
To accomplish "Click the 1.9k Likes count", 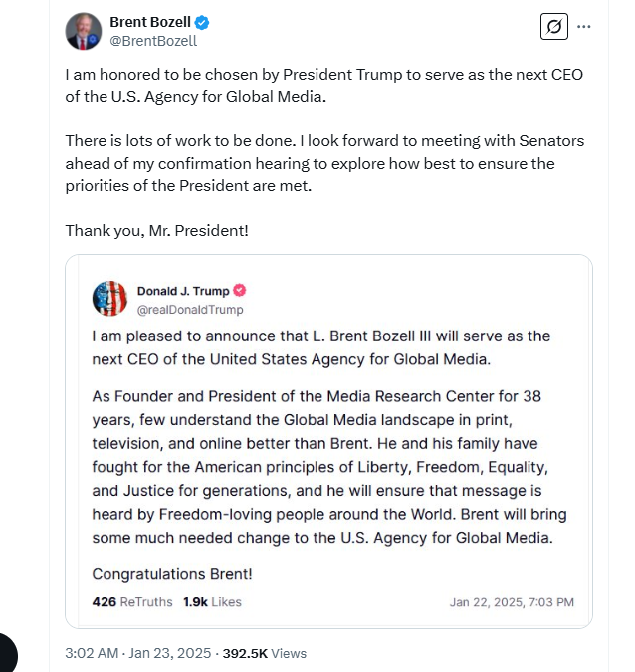I will (x=213, y=601).
